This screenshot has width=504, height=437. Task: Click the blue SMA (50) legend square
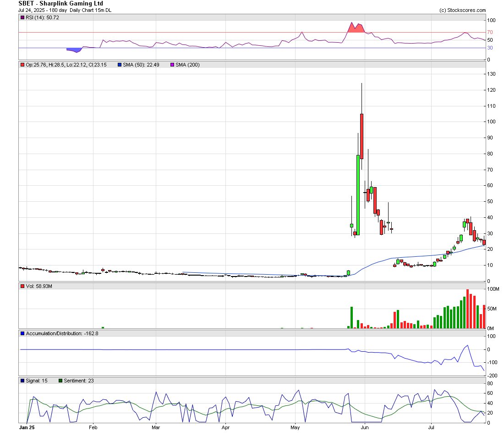pyautogui.click(x=120, y=65)
